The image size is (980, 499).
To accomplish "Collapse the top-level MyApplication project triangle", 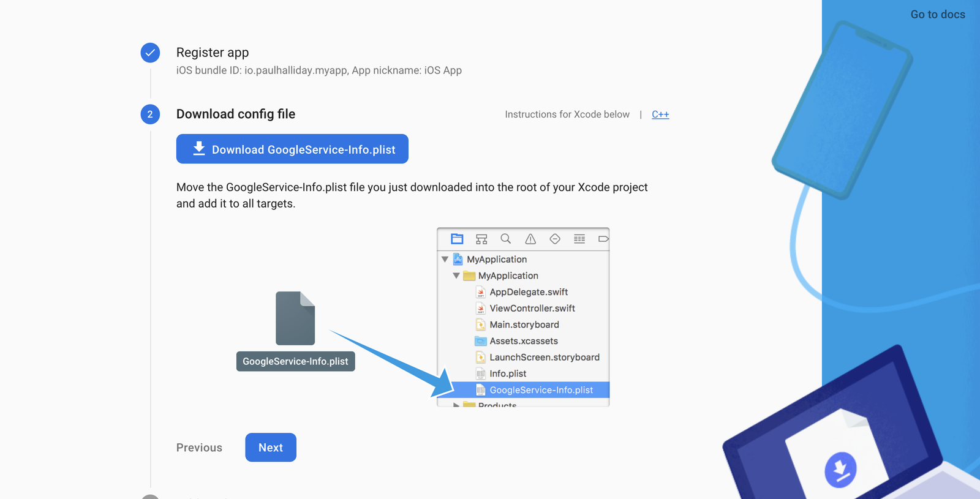I will [445, 260].
